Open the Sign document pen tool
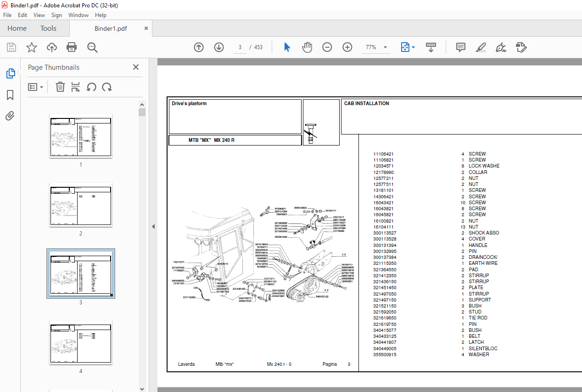Viewport: 582px width, 392px height. point(501,47)
